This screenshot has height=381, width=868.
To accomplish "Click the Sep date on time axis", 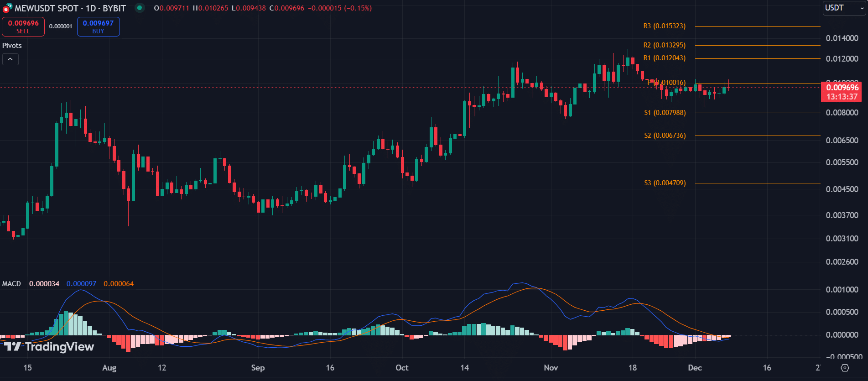I will [x=258, y=368].
